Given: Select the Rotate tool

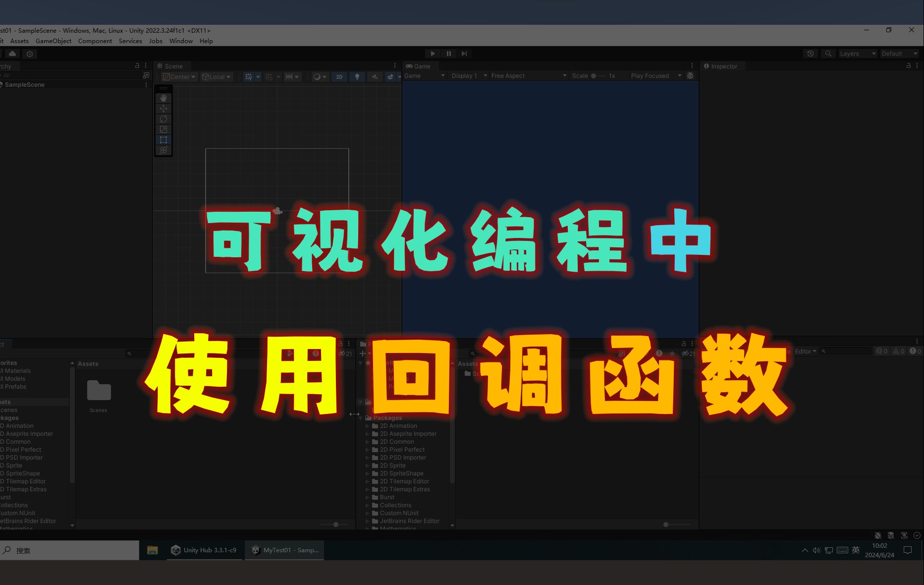Looking at the screenshot, I should [163, 118].
